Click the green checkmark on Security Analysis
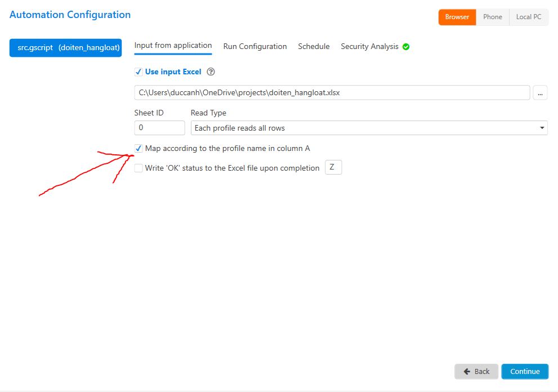Screen dimensions: 558x392 click(x=406, y=47)
